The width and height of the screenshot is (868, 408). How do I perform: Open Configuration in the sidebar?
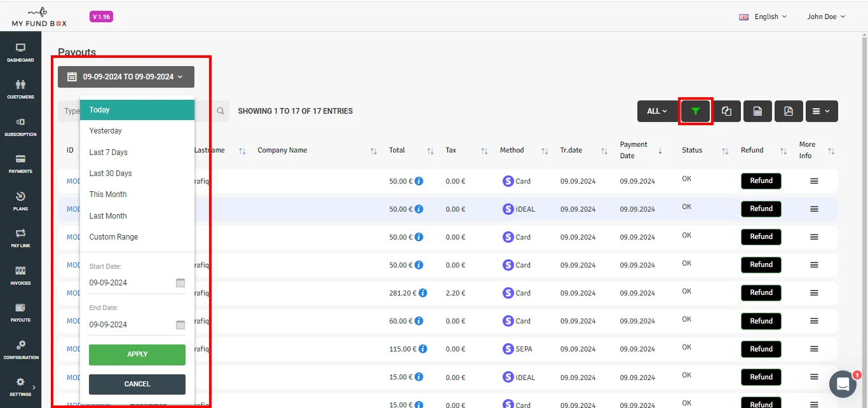[x=20, y=350]
